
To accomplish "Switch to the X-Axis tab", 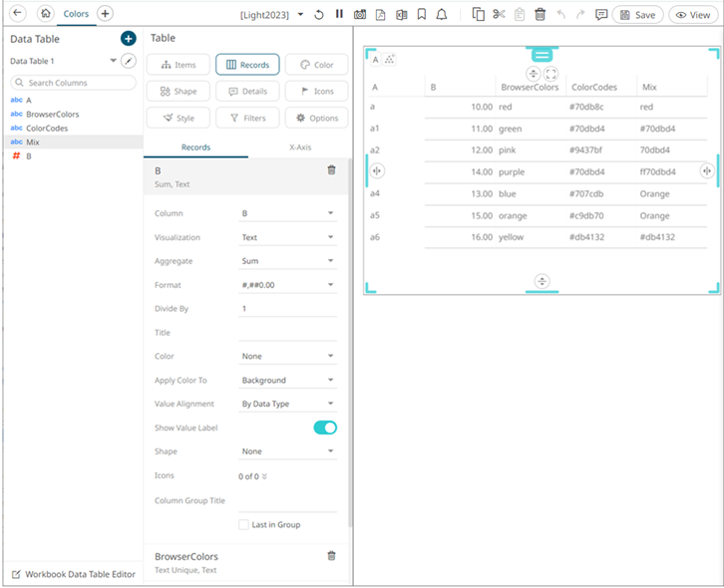I will (298, 147).
